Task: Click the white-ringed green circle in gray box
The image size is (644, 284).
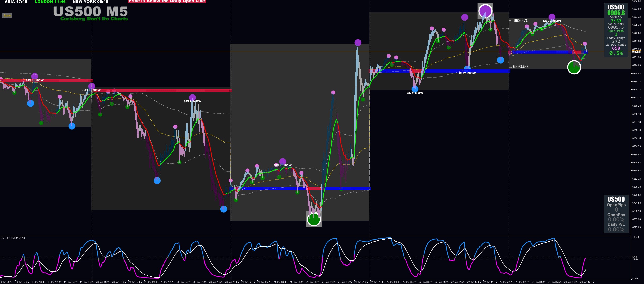Action: [x=314, y=219]
